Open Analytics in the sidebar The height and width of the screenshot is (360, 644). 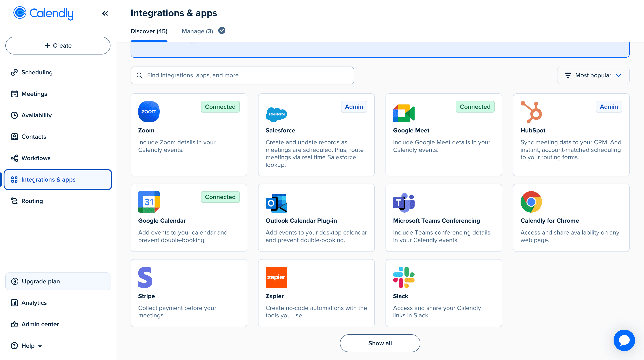[x=58, y=303]
